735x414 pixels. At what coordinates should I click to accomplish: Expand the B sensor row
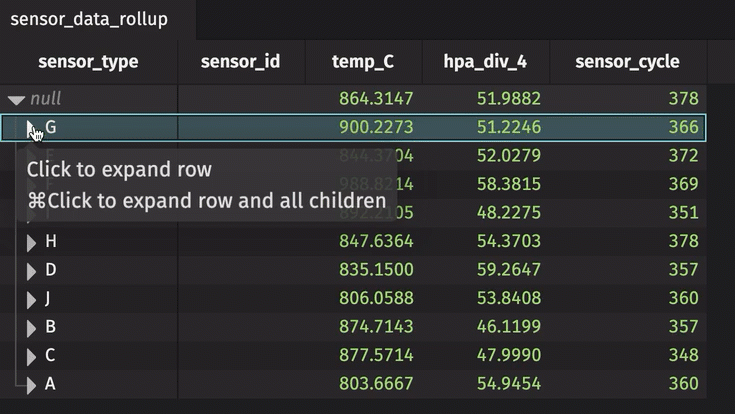(x=31, y=328)
